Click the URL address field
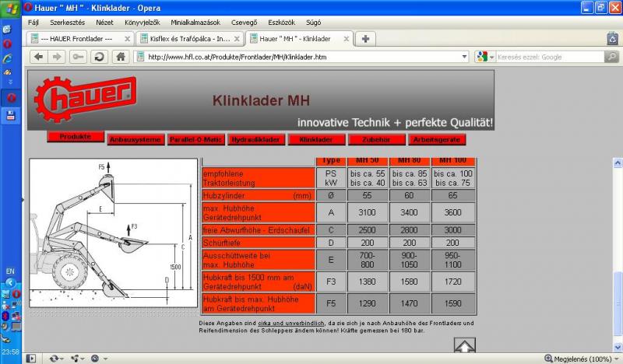Screen dimensions: 623x364 (302, 57)
